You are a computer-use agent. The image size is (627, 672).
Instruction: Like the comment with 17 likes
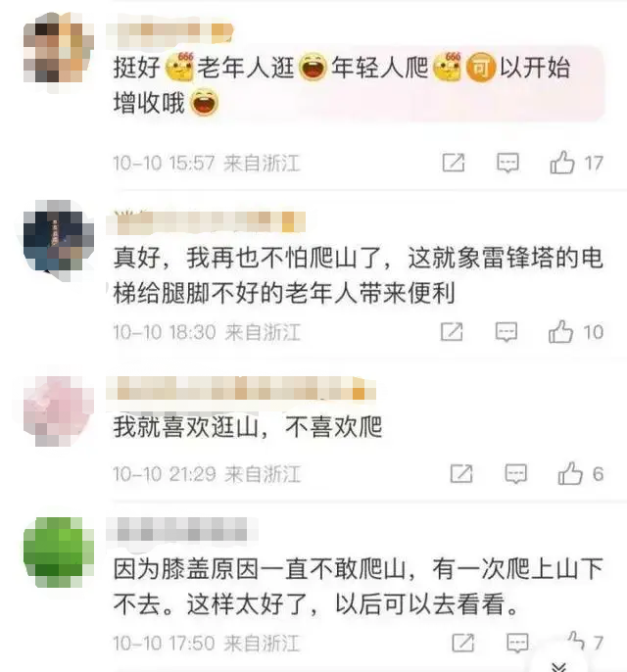coord(562,163)
